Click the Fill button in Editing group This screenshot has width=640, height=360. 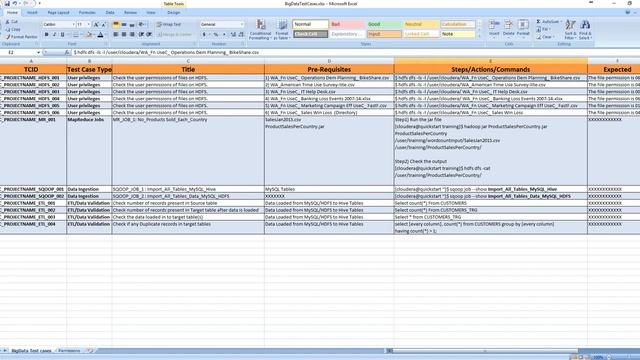click(x=543, y=29)
